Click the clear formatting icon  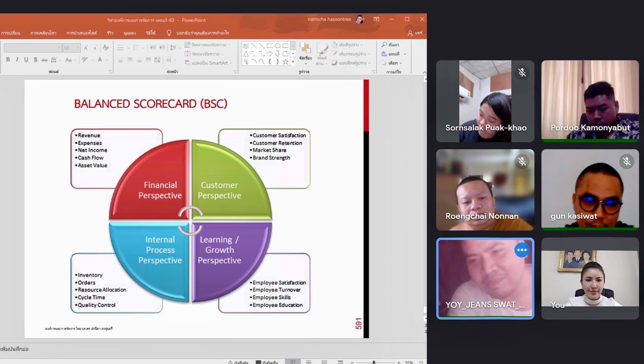pos(106,48)
